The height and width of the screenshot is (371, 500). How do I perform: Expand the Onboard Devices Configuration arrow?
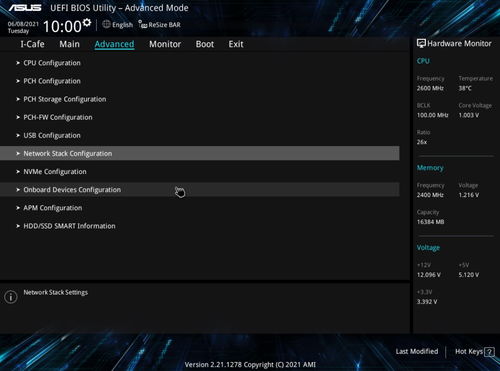point(18,190)
